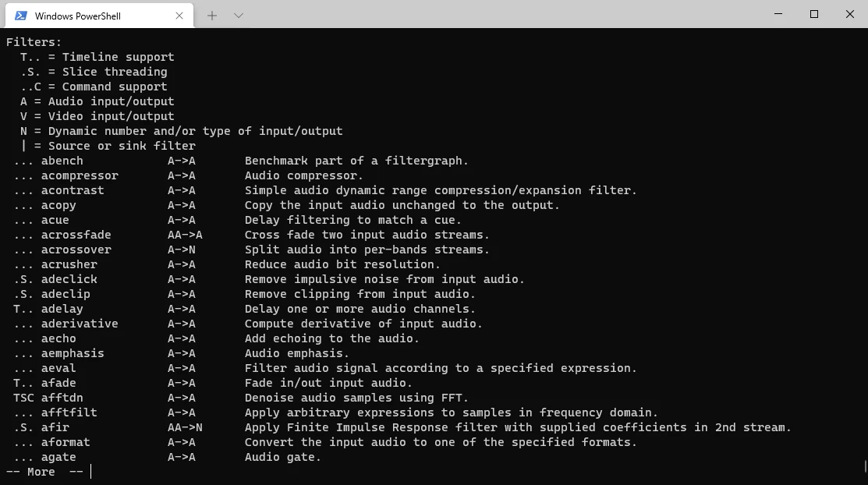The width and height of the screenshot is (868, 485).
Task: Click the 'adelay' filter name
Action: click(x=62, y=309)
